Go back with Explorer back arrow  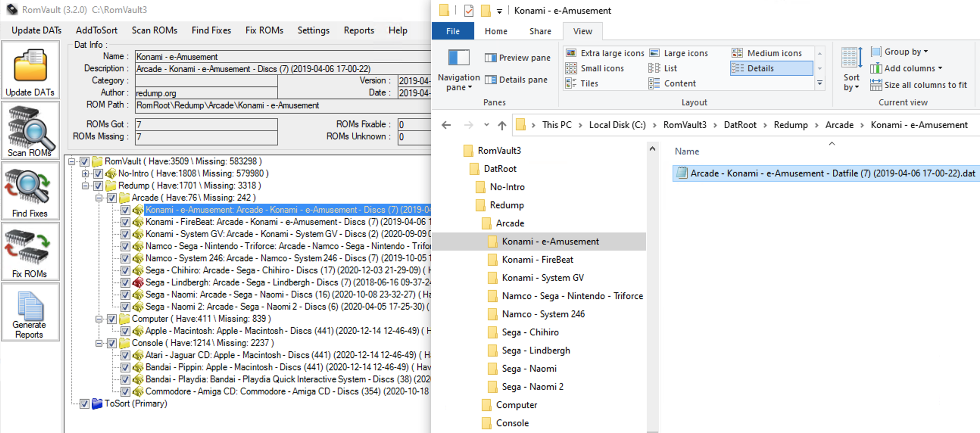coord(446,125)
